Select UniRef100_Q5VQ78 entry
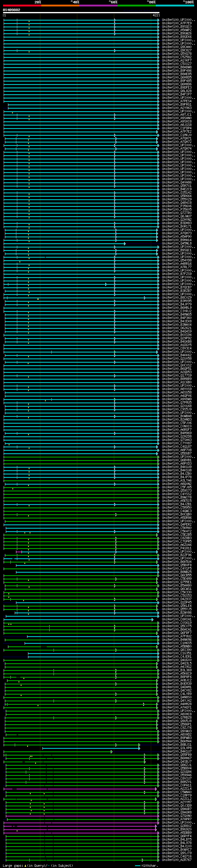 pos(176,54)
